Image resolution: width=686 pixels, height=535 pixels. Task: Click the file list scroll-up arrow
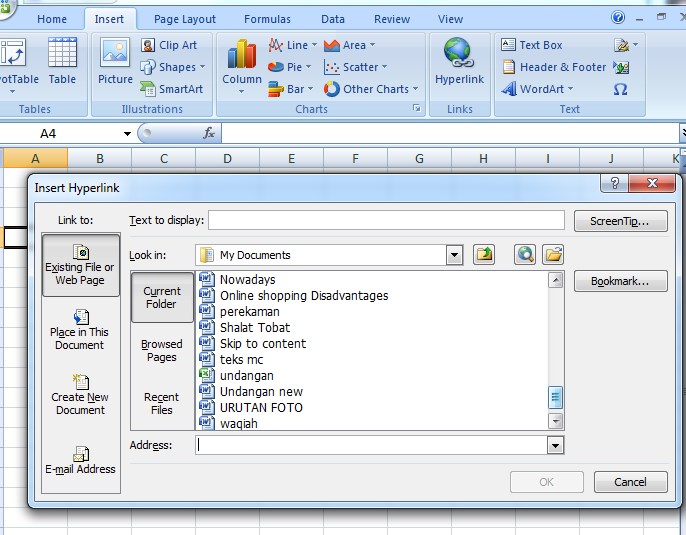pos(555,280)
